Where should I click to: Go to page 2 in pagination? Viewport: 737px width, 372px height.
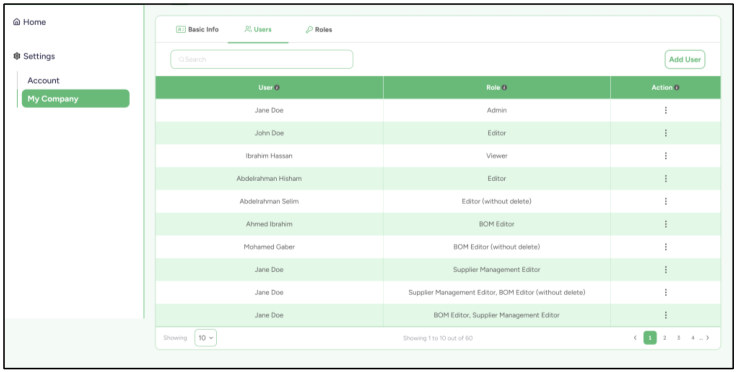[x=665, y=338]
